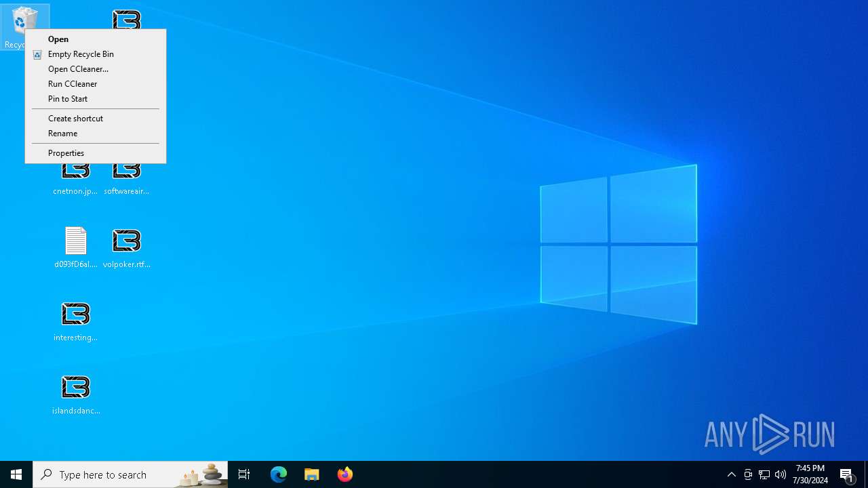
Task: Click the Meet Now tray icon
Action: tap(748, 474)
